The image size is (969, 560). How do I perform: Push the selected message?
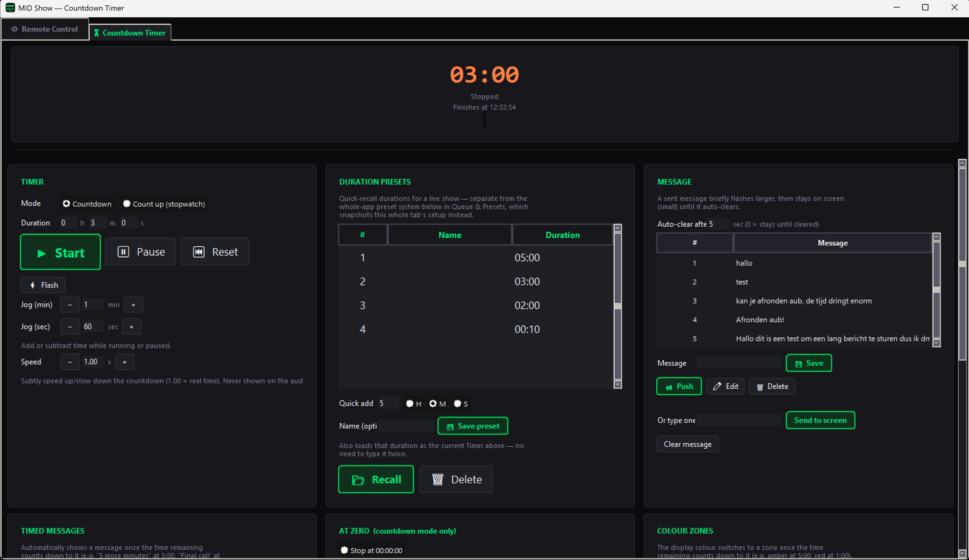[679, 386]
